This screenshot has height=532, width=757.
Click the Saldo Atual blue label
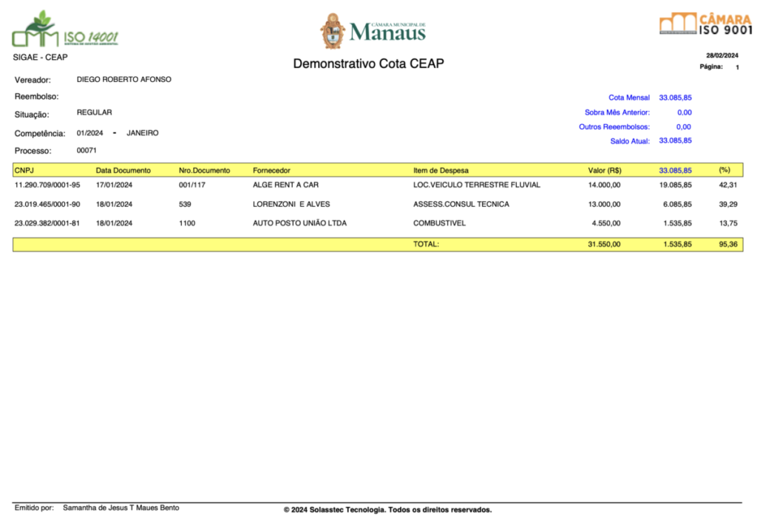pos(630,141)
